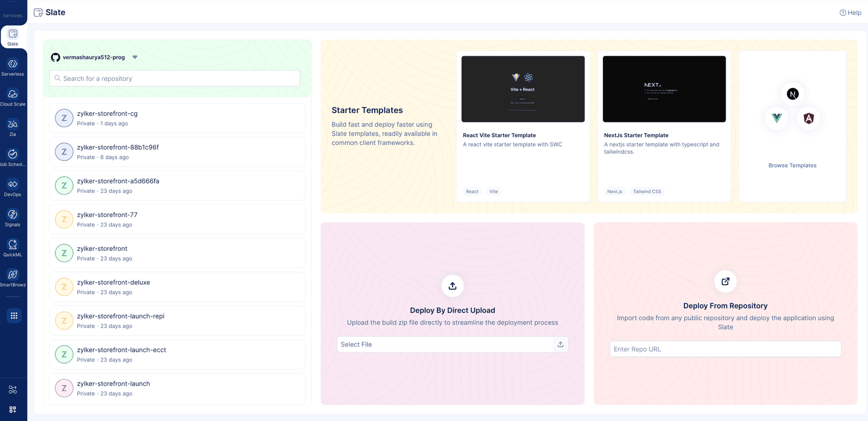
Task: Open NextJs Starter Template preview
Action: 664,89
